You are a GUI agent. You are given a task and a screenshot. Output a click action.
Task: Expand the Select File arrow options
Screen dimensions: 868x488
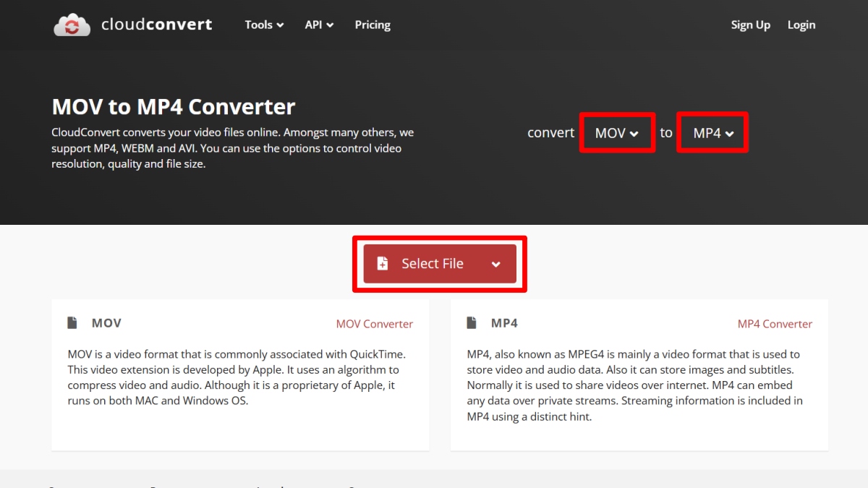(495, 264)
